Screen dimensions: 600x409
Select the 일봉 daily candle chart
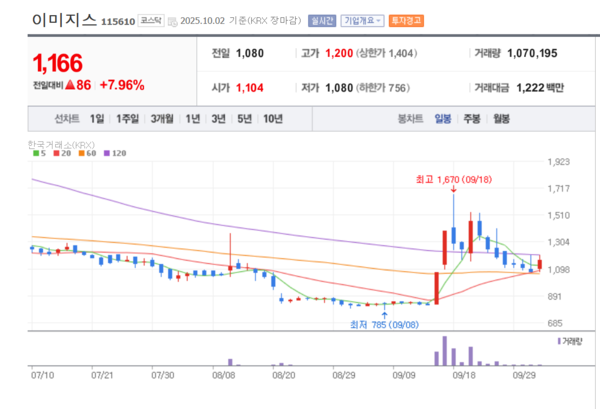pos(443,118)
